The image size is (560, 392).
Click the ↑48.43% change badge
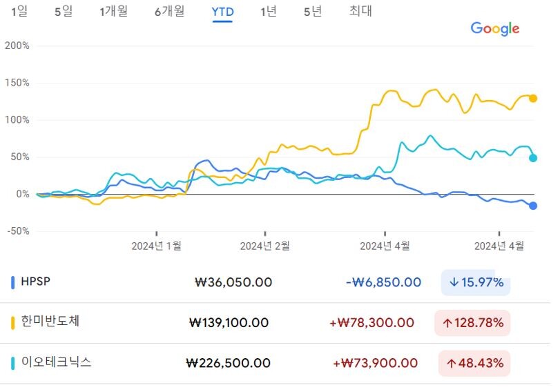[474, 364]
